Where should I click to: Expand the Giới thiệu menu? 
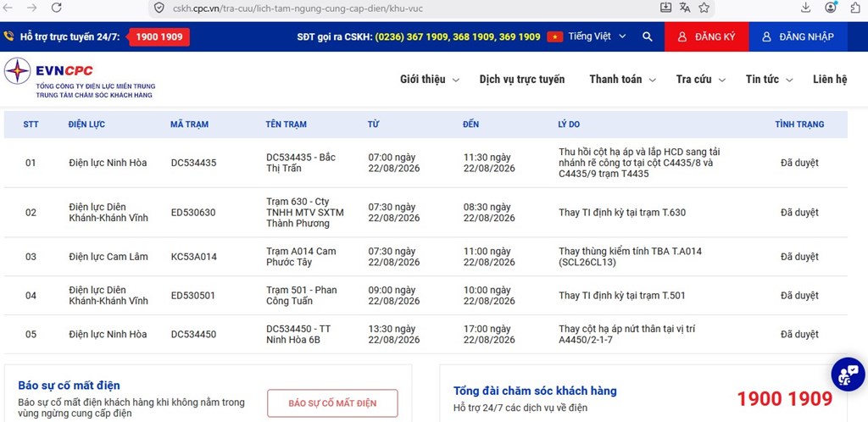click(x=430, y=80)
